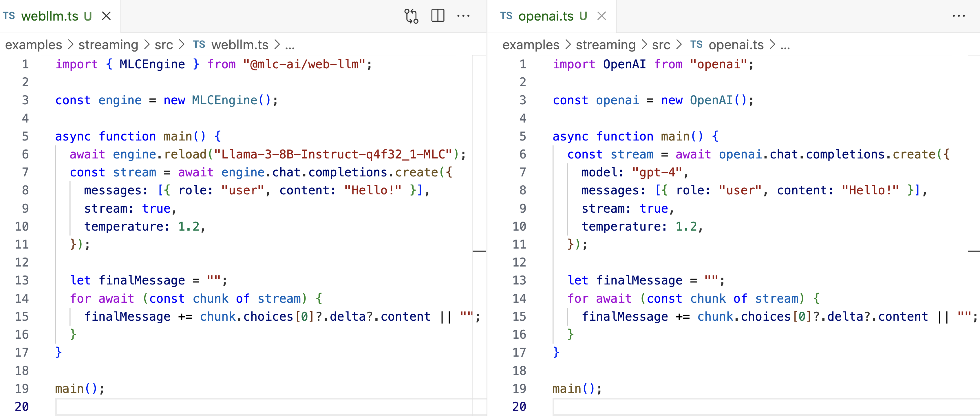Viewport: 980px width, 416px height.
Task: Click 'stream: true' in openai.ts
Action: (x=625, y=209)
